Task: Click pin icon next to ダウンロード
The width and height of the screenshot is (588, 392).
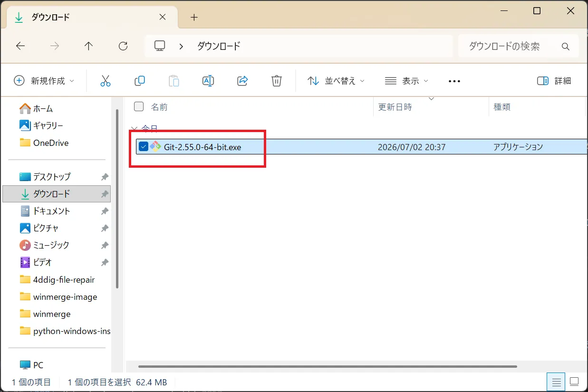Action: pyautogui.click(x=105, y=194)
